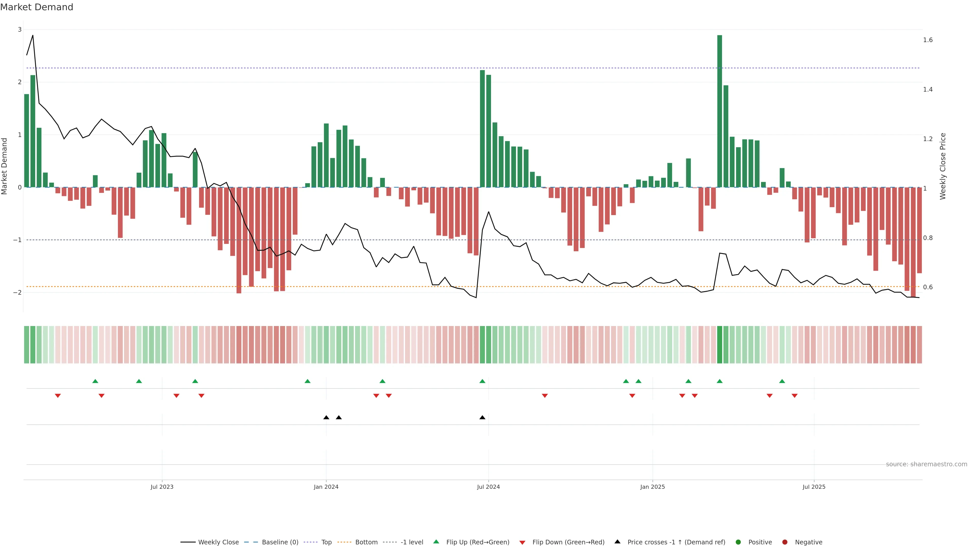Click the Market Demand chart title

[x=36, y=7]
